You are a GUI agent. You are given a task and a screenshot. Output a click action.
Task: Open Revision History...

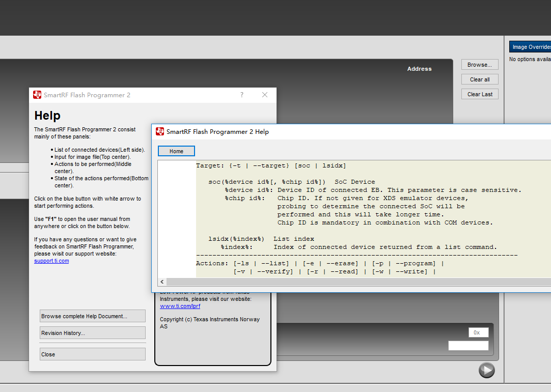(92, 333)
